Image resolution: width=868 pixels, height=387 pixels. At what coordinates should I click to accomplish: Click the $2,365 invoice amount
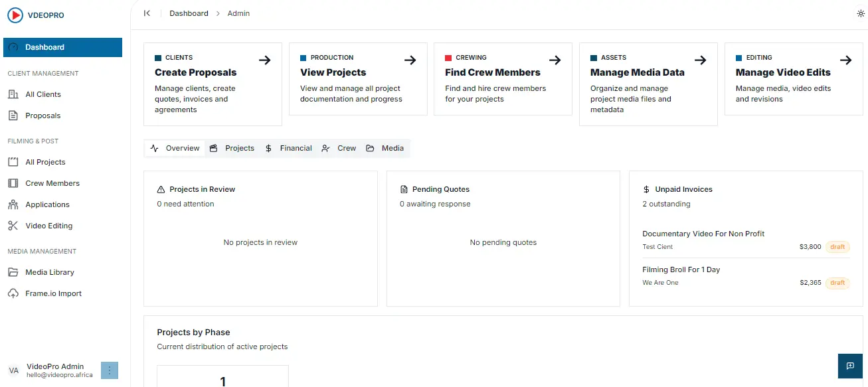810,283
